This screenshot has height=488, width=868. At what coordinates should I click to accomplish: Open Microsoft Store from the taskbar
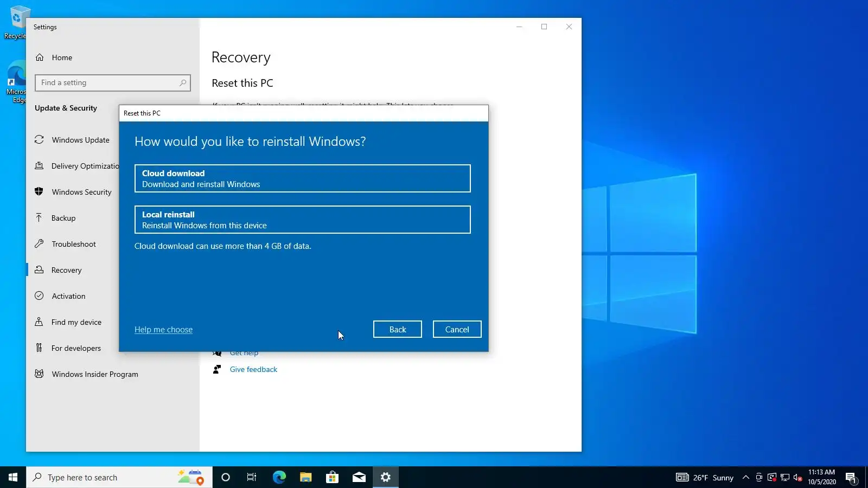[x=332, y=477]
